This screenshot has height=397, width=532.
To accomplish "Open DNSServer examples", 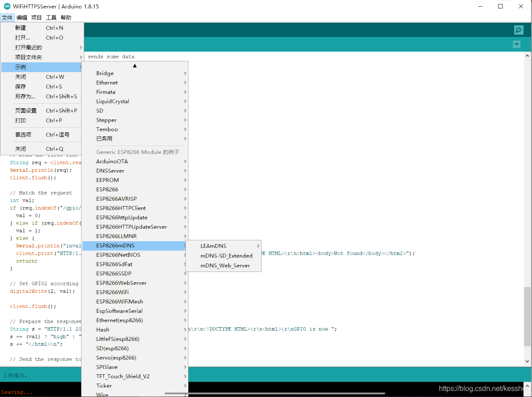I will point(135,171).
